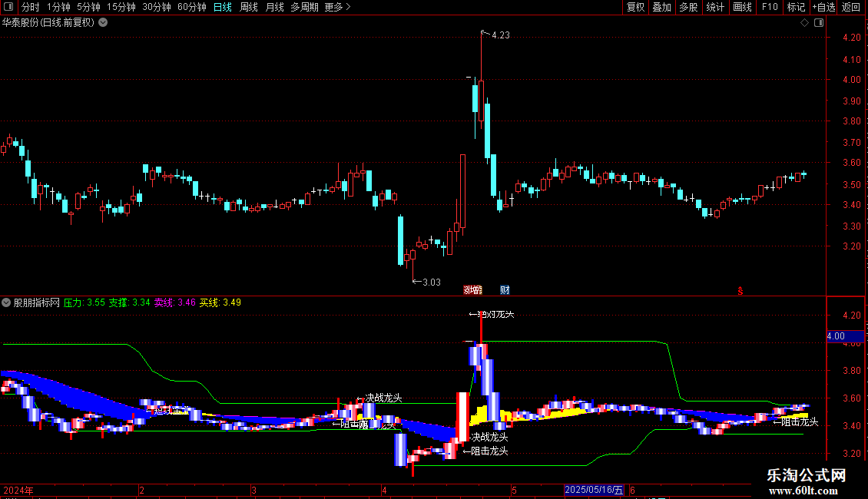Click the 买线: 3.49 indicator value
Screen dimensions: 868x499
tap(220, 302)
